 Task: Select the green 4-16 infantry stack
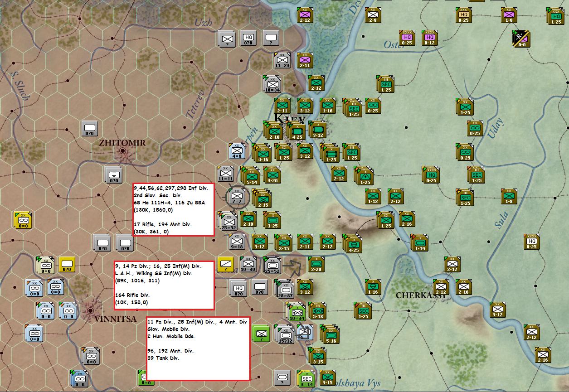point(262,153)
